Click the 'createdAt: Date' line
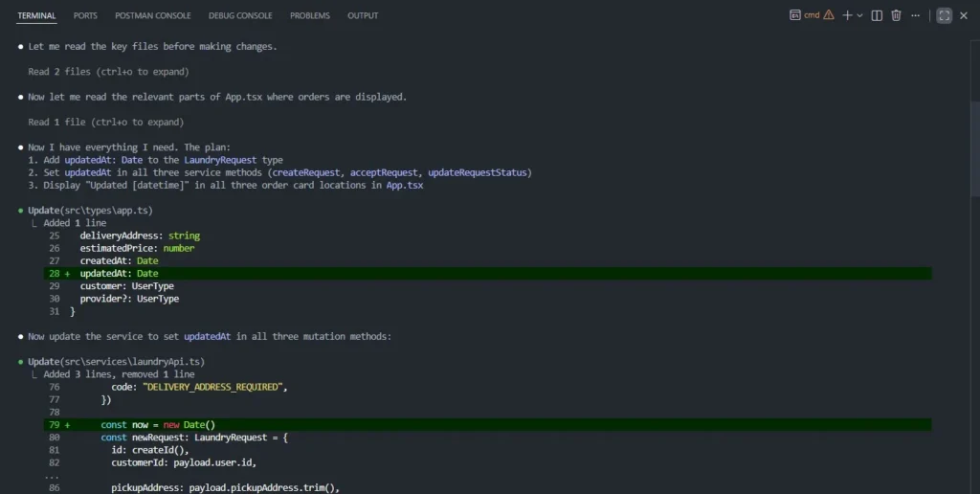 click(119, 260)
